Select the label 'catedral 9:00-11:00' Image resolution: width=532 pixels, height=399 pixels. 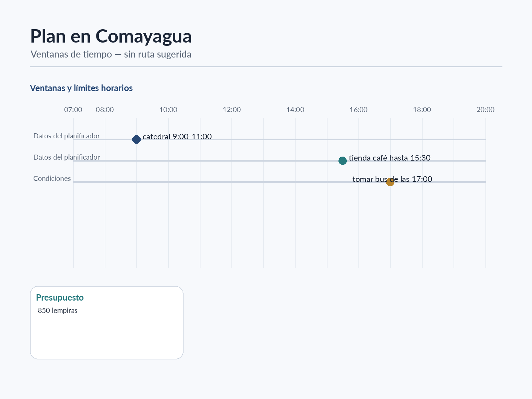click(177, 137)
